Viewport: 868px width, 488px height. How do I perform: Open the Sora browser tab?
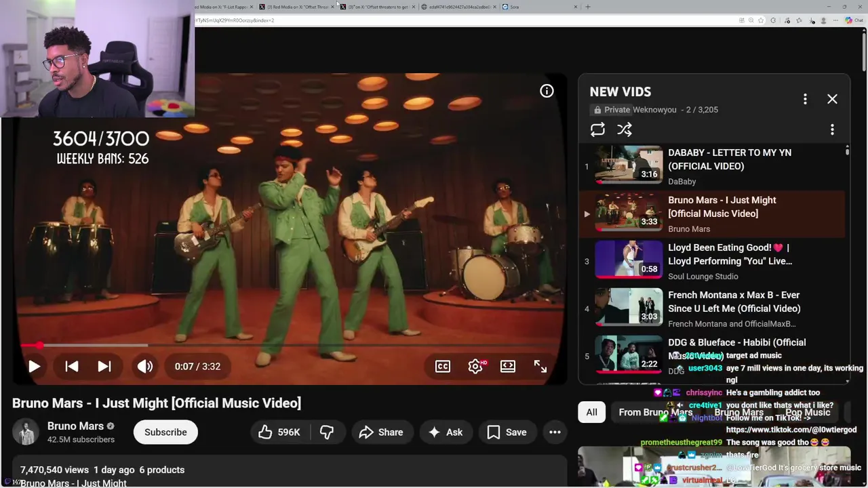click(539, 7)
